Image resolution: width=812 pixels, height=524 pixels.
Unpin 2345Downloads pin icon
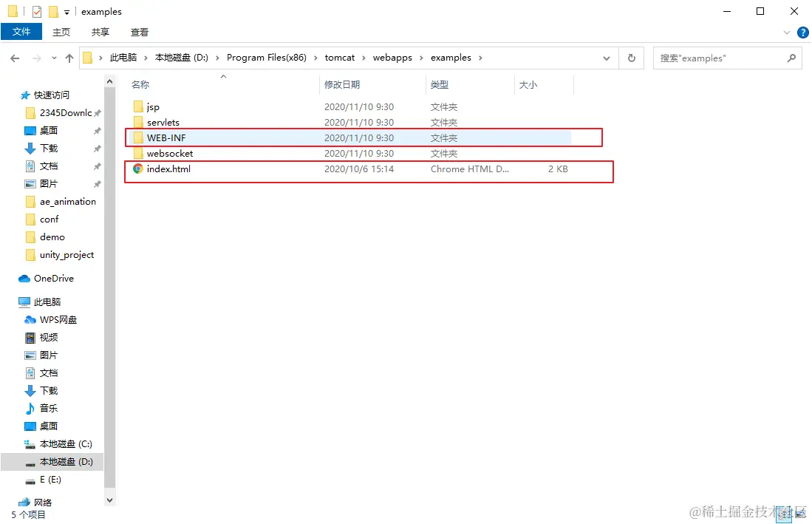point(98,113)
